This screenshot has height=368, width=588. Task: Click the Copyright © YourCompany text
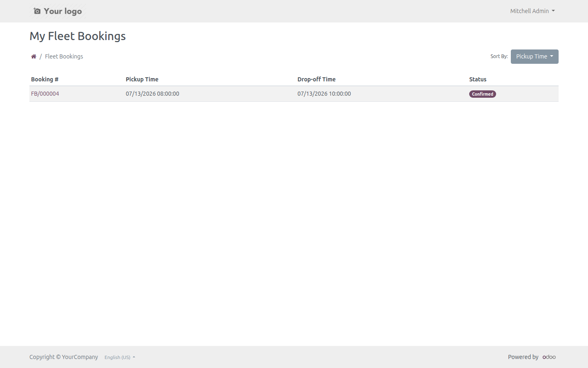coord(64,357)
